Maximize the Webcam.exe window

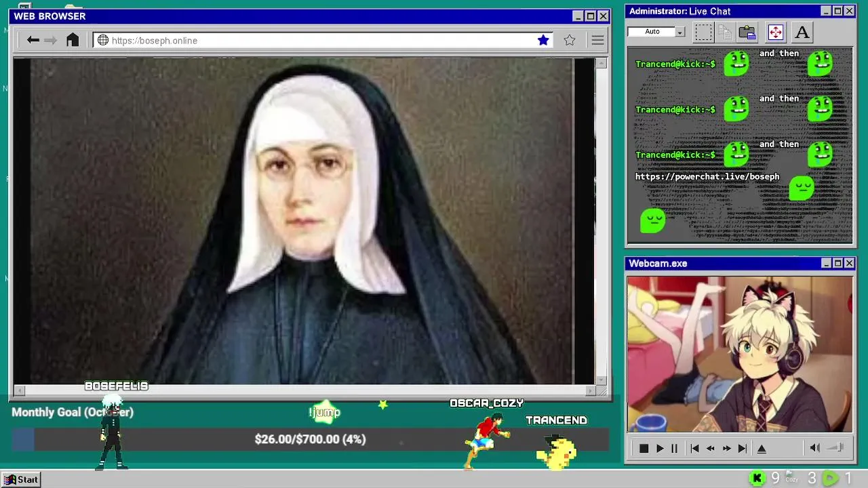tap(837, 263)
